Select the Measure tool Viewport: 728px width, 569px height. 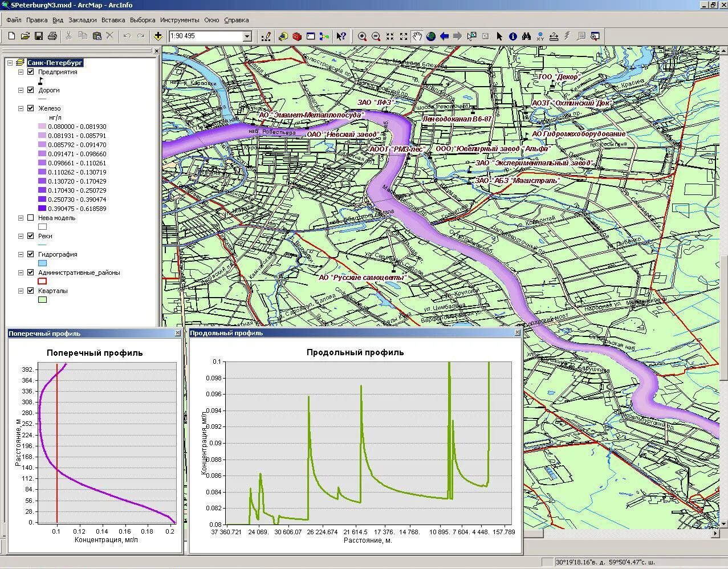554,36
